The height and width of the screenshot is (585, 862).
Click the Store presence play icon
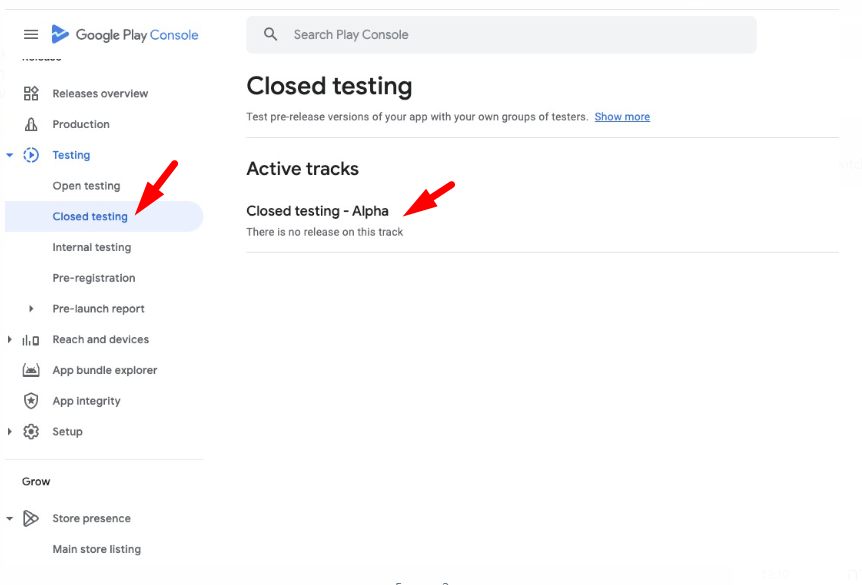pos(31,519)
